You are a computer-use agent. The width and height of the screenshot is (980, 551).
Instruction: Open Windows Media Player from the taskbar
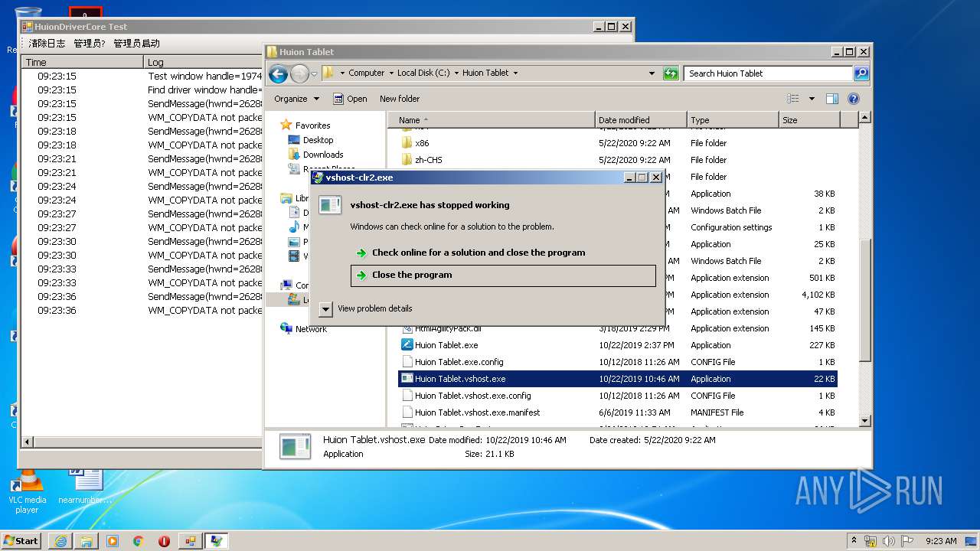[113, 541]
